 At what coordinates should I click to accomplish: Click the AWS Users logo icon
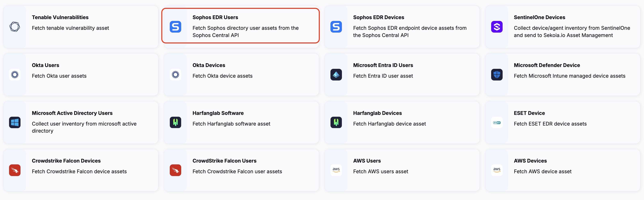pyautogui.click(x=336, y=170)
